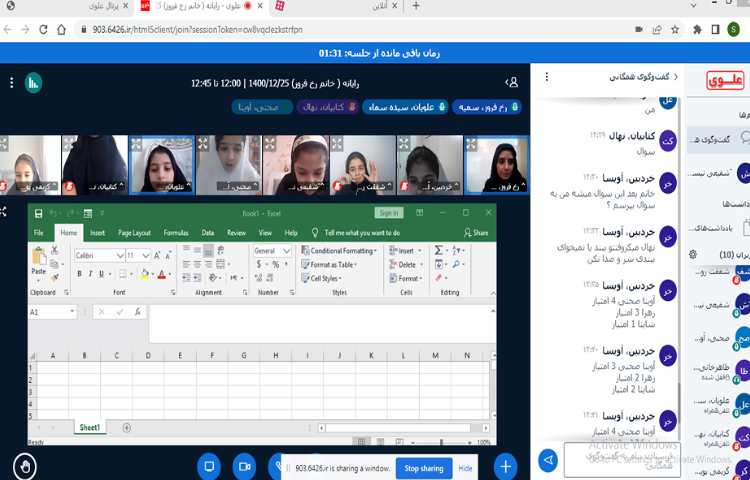The height and width of the screenshot is (480, 750).
Task: Switch to the Insert ribbon tab
Action: point(98,233)
